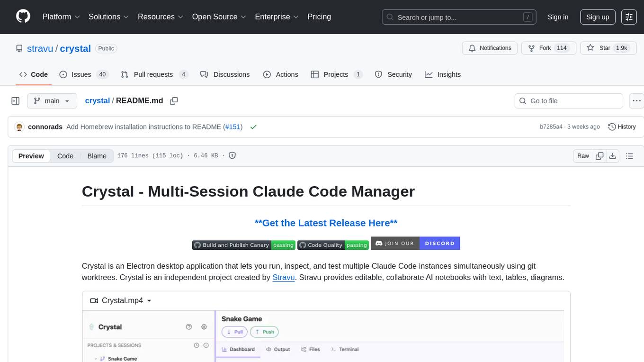This screenshot has width=644, height=362.
Task: Switch to the Pull requests tab
Action: [154, 74]
